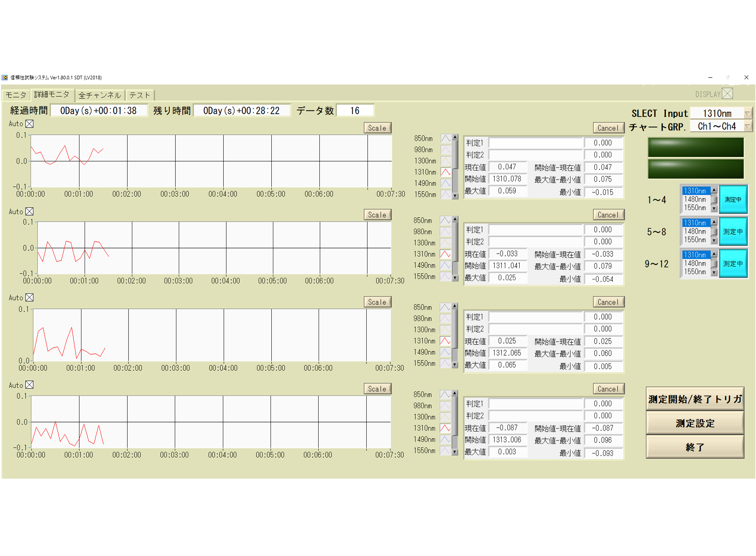Screen dimensions: 756x556
Task: Click the 判定1 field in the first data panel
Action: click(536, 143)
